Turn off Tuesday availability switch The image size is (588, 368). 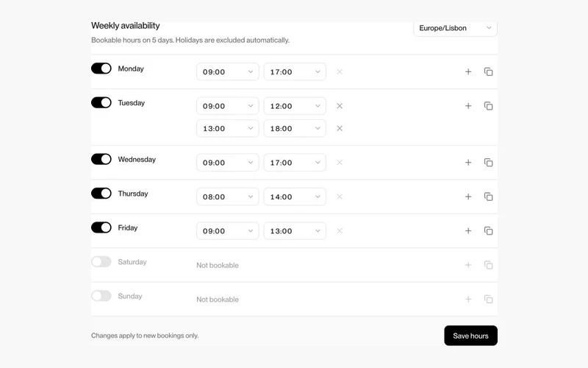[101, 102]
